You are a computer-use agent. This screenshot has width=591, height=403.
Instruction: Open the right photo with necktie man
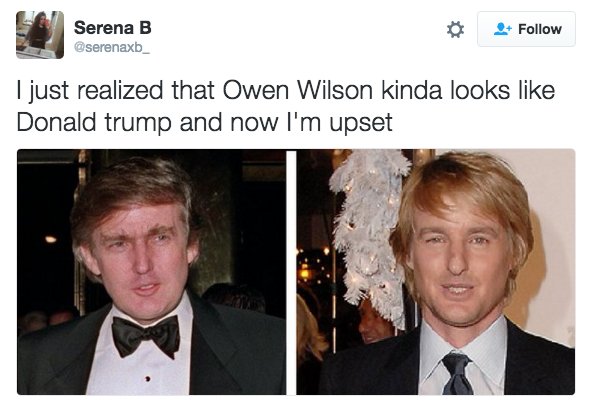[436, 272]
